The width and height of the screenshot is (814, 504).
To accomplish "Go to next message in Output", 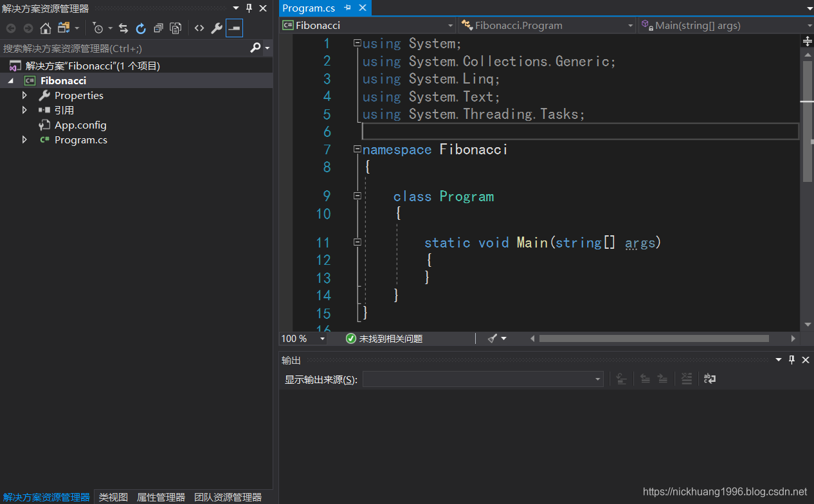I will [x=662, y=379].
